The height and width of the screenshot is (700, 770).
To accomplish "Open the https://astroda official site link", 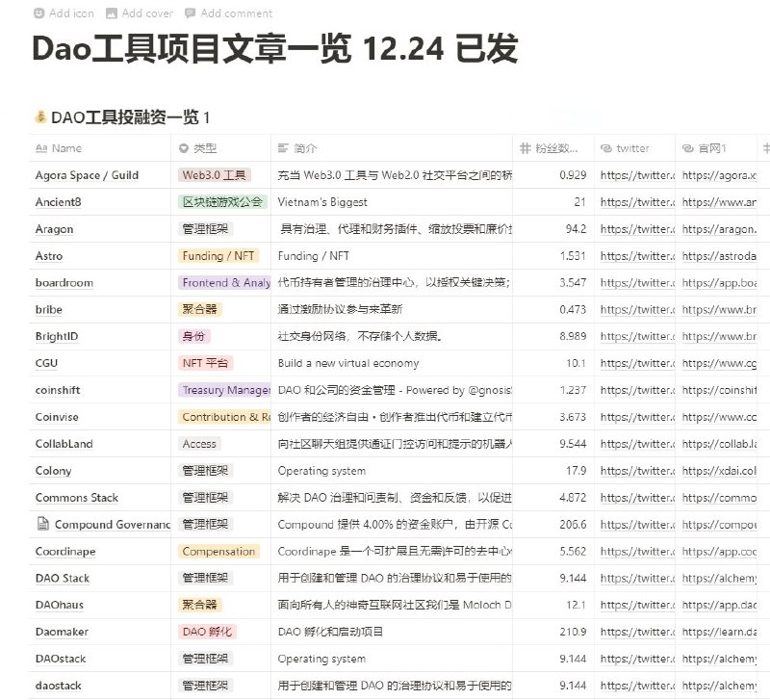I will [719, 256].
